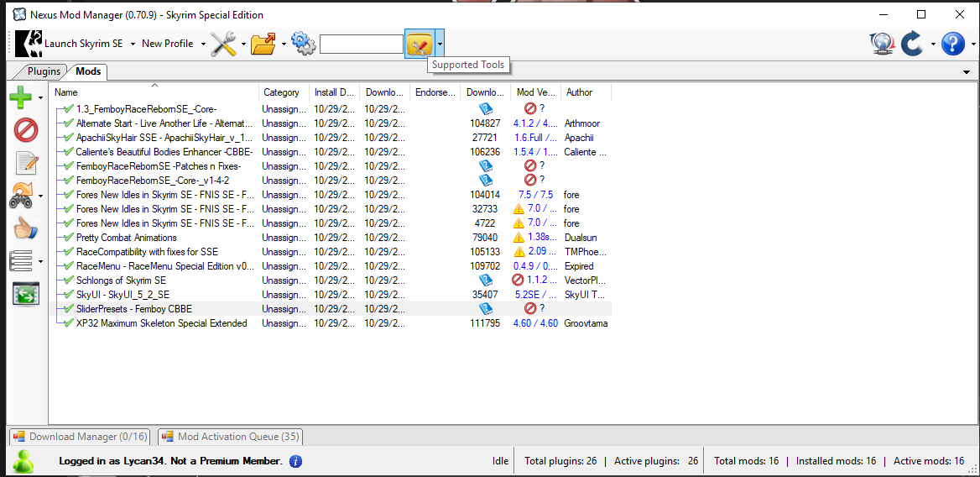The height and width of the screenshot is (477, 980).
Task: Toggle checkmark for Alternate Start mod
Action: point(69,123)
